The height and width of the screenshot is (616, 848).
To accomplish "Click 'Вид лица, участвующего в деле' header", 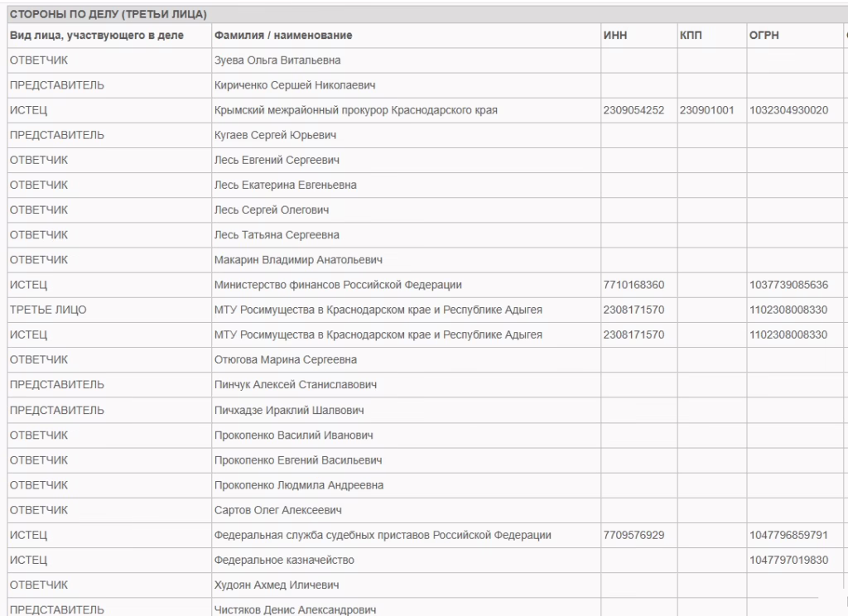I will click(x=96, y=36).
